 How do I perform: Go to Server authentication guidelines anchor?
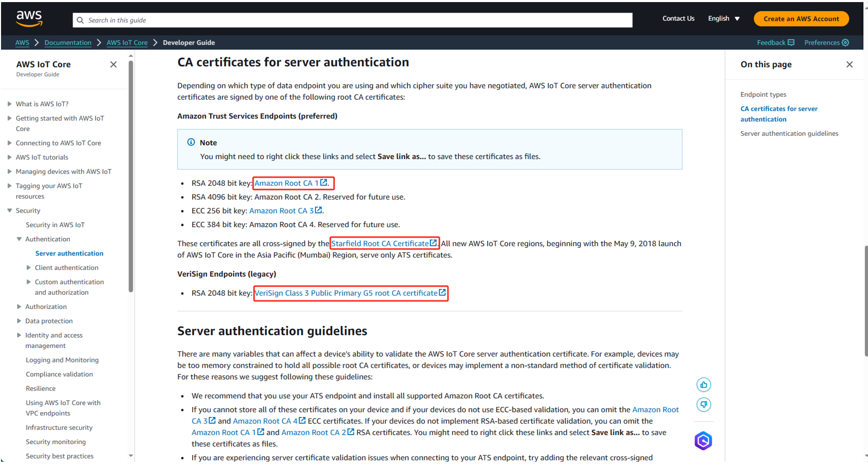click(x=789, y=134)
